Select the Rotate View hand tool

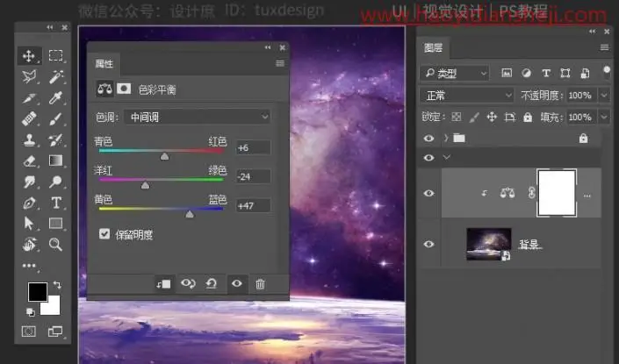pyautogui.click(x=29, y=245)
